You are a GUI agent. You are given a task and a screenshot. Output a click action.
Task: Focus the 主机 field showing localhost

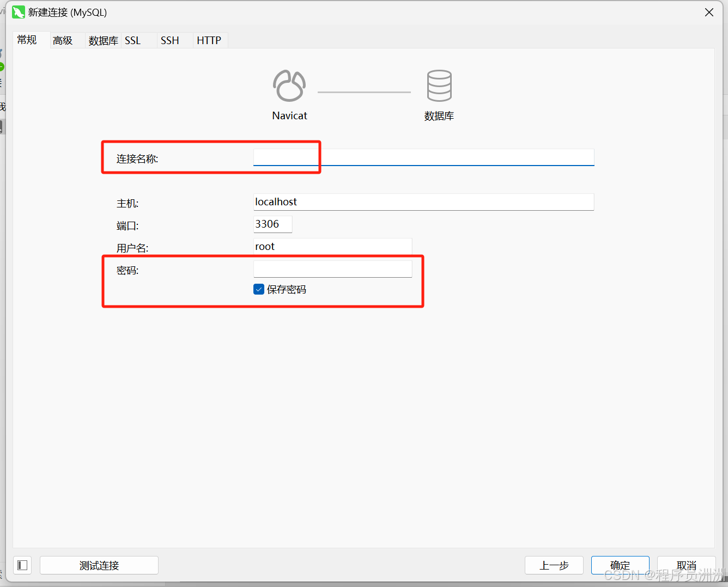(423, 202)
